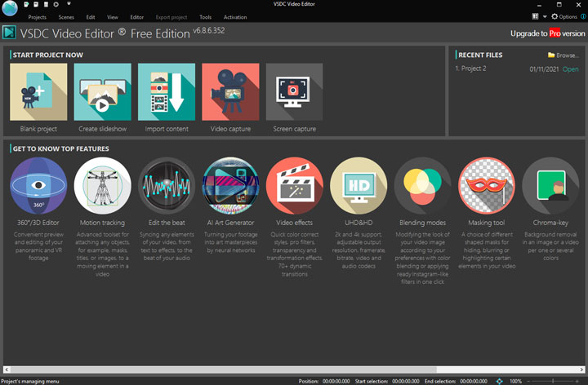Click the VSDC globe application button

9,8
